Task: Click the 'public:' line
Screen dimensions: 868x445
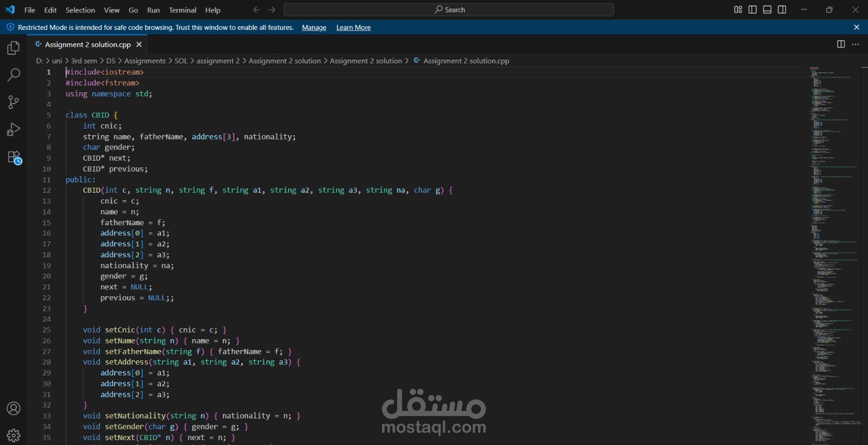Action: click(81, 180)
